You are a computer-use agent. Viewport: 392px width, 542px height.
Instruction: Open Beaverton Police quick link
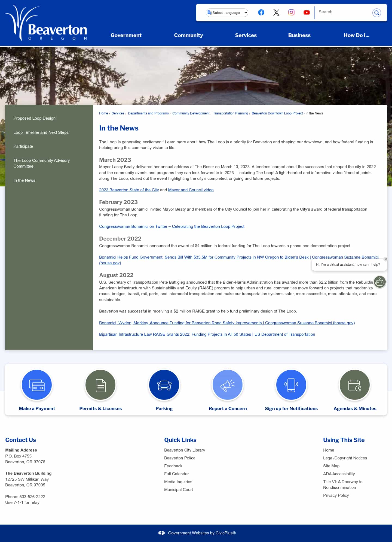coord(180,458)
